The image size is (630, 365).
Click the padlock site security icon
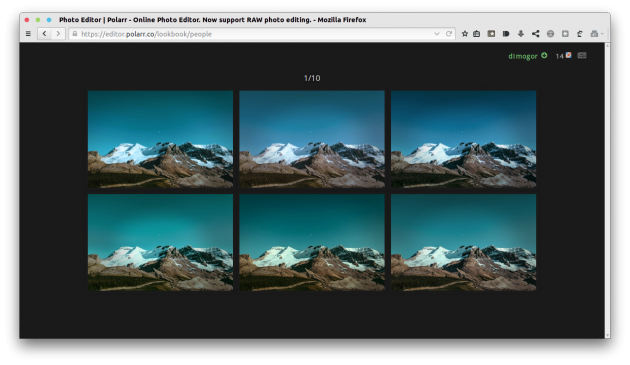[75, 34]
